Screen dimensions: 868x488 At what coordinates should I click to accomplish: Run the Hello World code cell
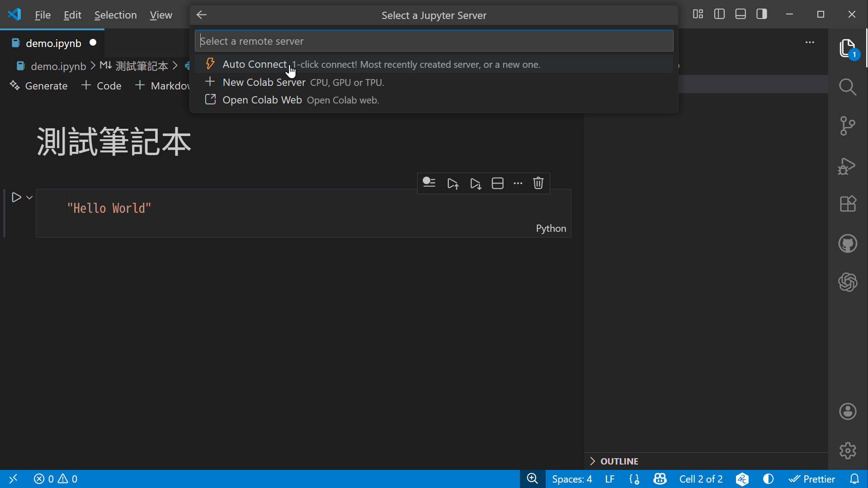[x=16, y=197]
